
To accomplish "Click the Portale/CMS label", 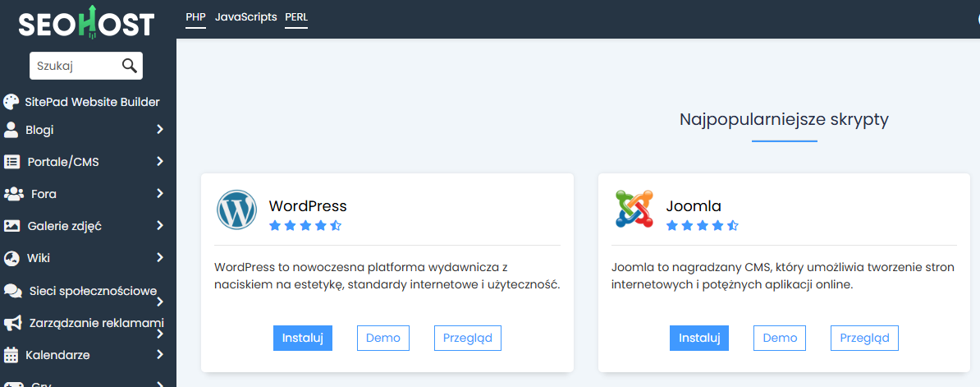I will 63,162.
